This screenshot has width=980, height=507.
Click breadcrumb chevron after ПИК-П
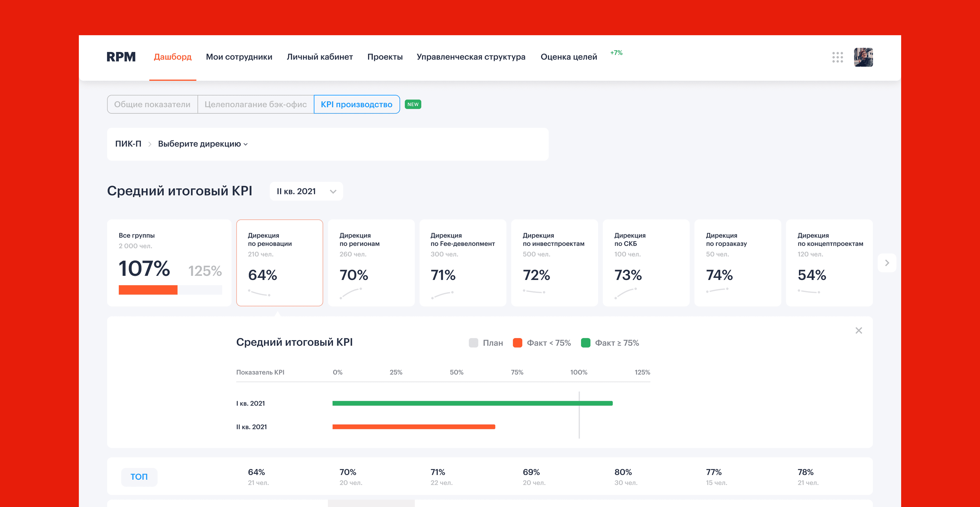pos(149,144)
